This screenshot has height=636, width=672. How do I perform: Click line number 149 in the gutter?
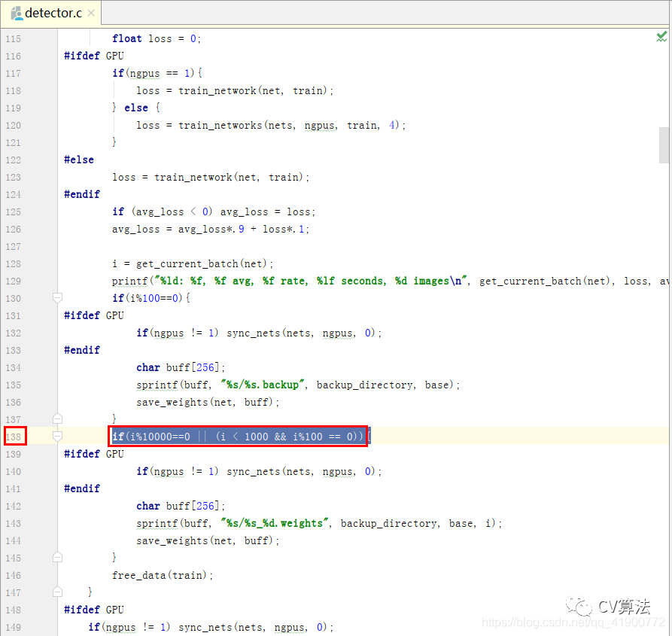pos(14,628)
